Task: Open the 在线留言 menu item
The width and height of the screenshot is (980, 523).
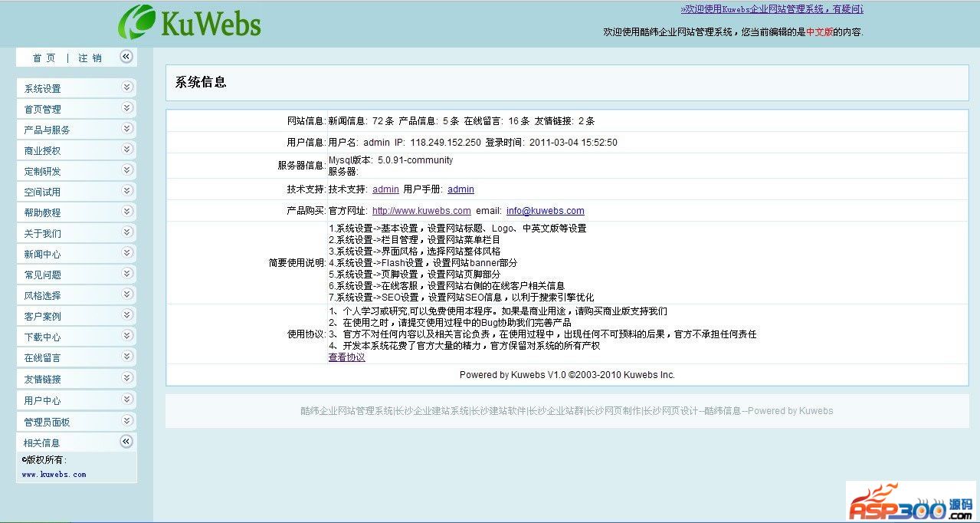Action: [x=42, y=358]
